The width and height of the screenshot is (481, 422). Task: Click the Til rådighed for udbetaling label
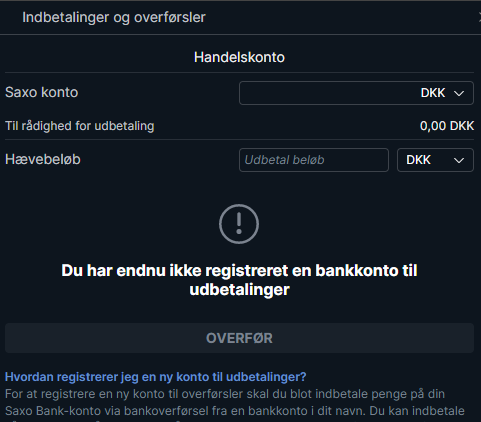click(x=80, y=126)
